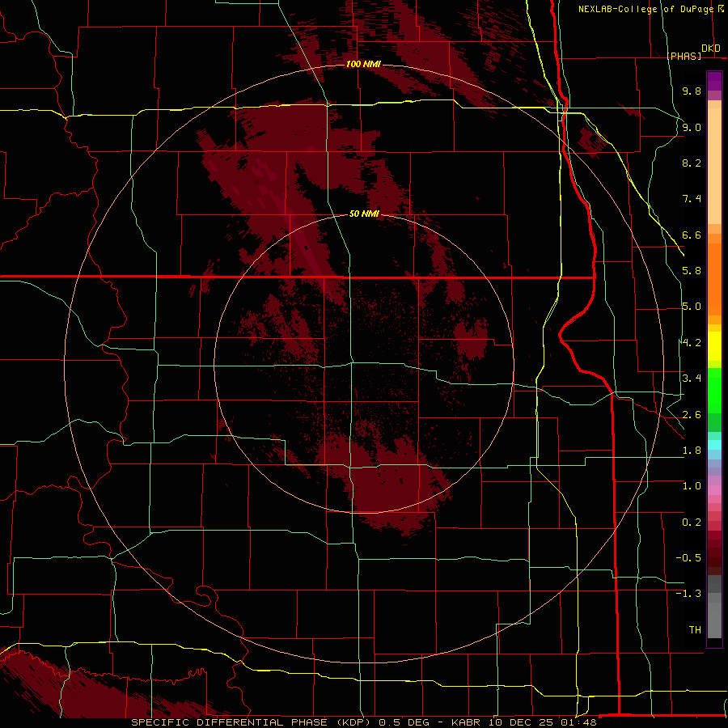Screen dimensions: 728x728
Task: Click the -0.5 color scale value
Action: coord(688,558)
